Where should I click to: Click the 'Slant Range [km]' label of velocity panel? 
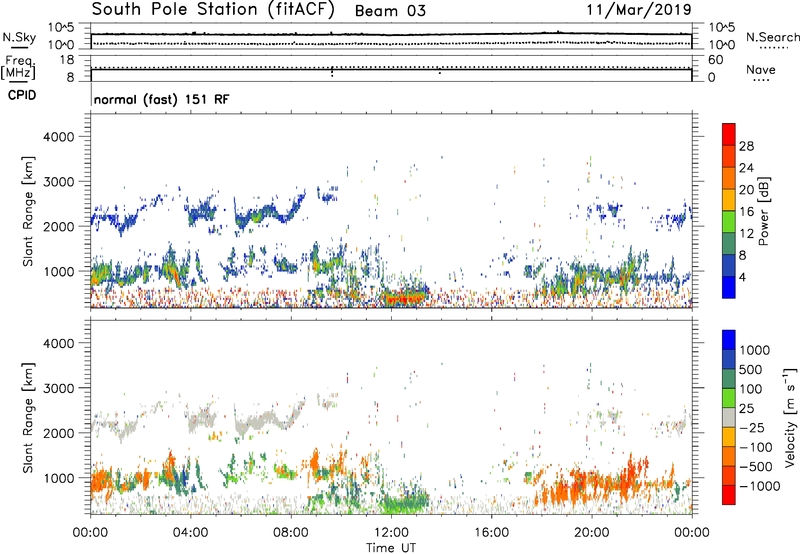click(x=28, y=418)
